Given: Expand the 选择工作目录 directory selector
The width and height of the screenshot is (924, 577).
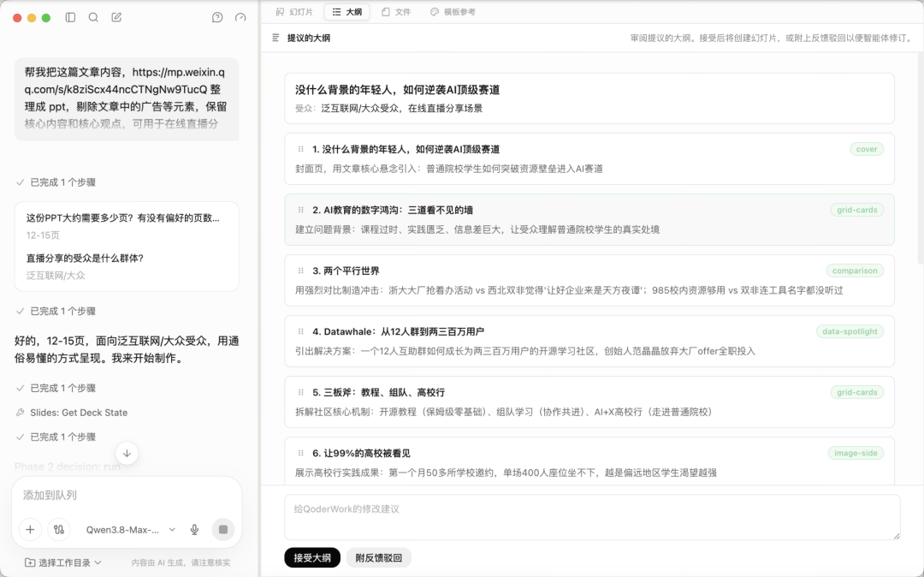Looking at the screenshot, I should [63, 562].
